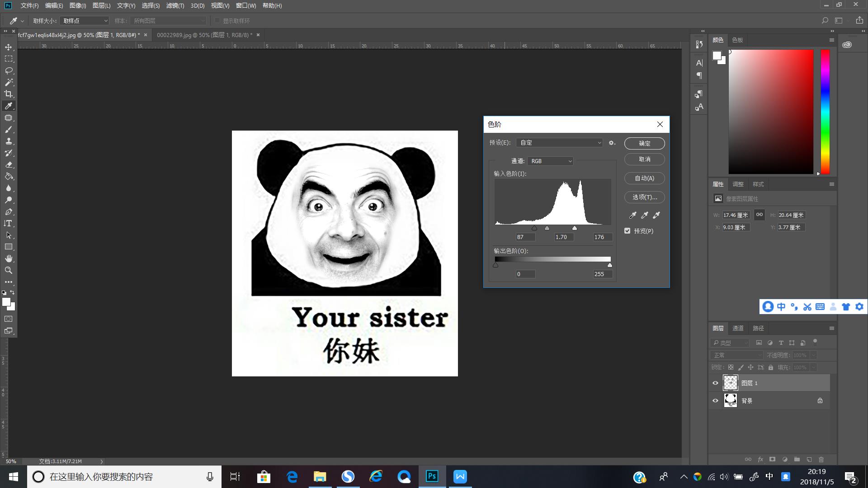This screenshot has height=488, width=868.
Task: Toggle the Preview checkbox in Levels
Action: point(627,231)
